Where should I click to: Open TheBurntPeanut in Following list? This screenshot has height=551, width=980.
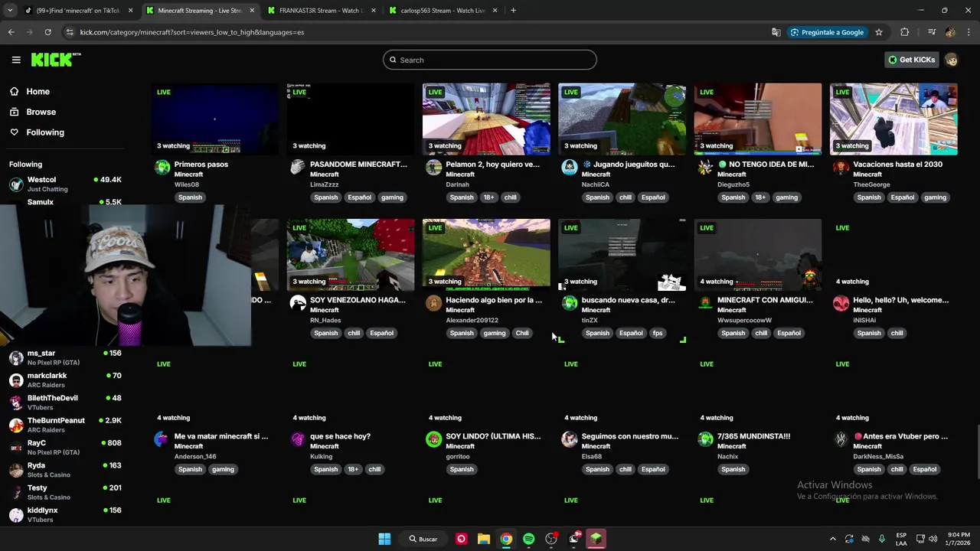pyautogui.click(x=66, y=425)
